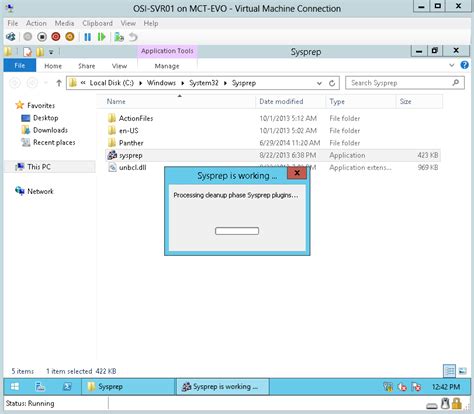The height and width of the screenshot is (414, 474).
Task: Expand the ribbon using the chevron
Action: (452, 65)
